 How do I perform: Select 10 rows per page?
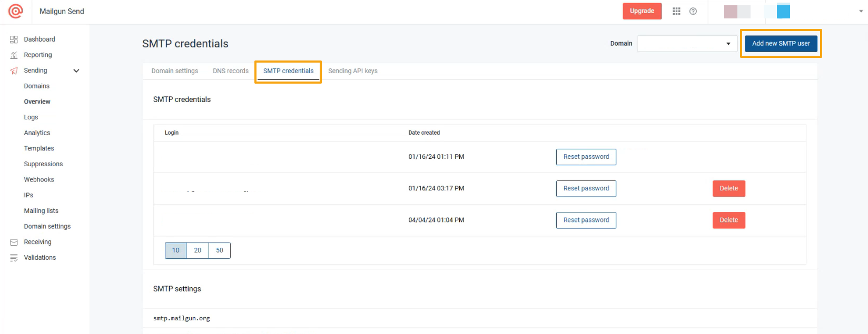point(175,250)
